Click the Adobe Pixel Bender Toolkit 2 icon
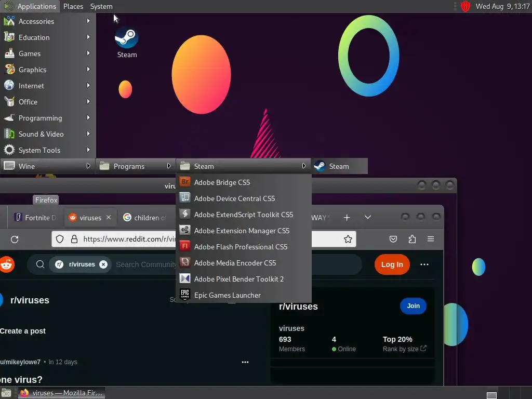The image size is (532, 399). click(185, 278)
